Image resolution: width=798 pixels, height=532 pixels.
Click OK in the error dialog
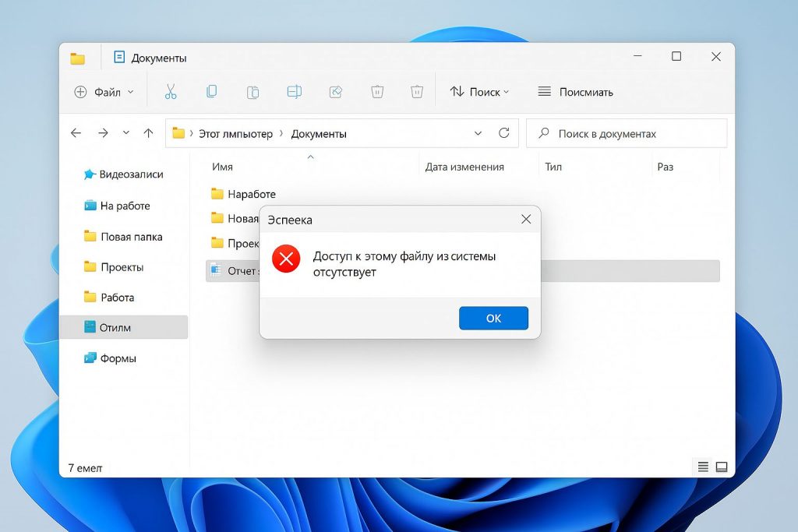(493, 318)
